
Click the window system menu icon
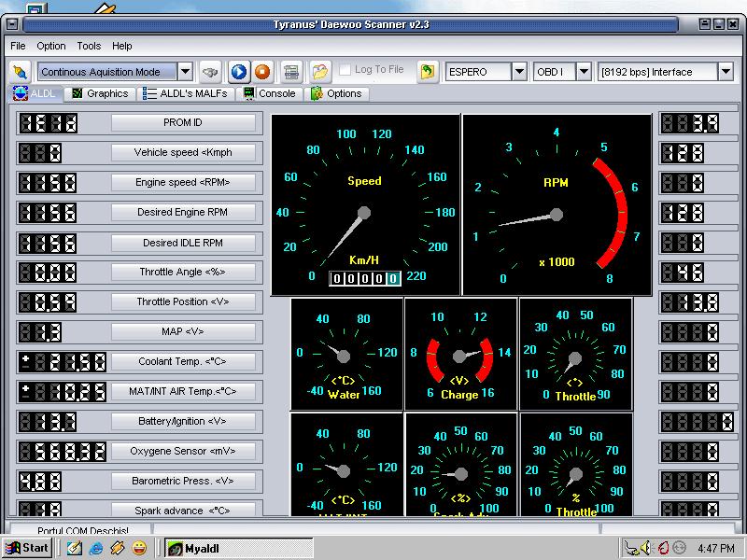click(x=12, y=24)
